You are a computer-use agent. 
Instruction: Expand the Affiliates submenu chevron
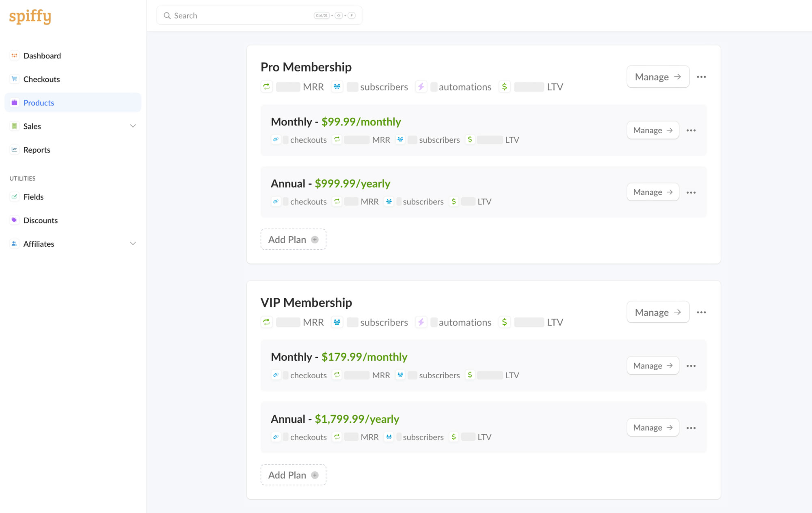point(133,244)
